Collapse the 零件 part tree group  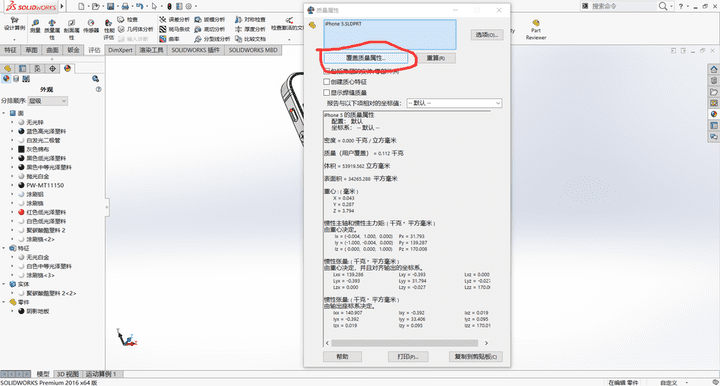4,302
